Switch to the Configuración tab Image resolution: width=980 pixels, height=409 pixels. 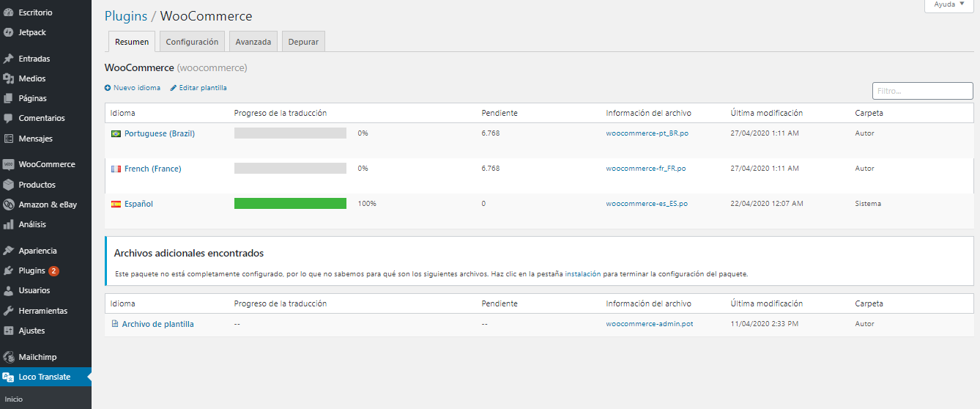pyautogui.click(x=192, y=42)
